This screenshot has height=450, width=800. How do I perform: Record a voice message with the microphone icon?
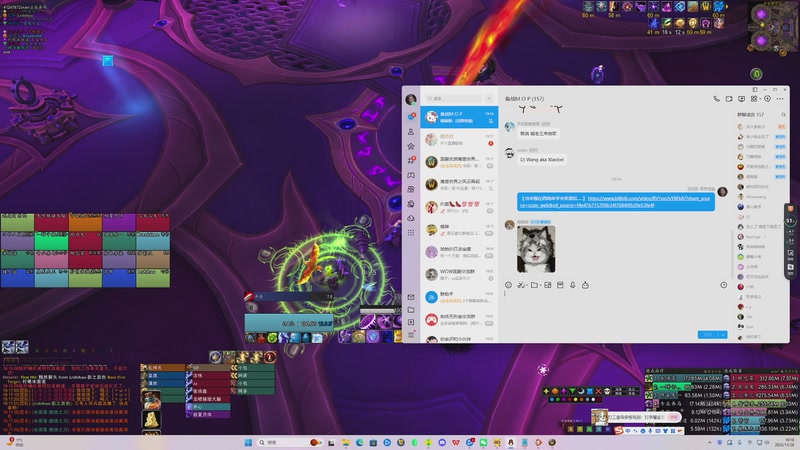pyautogui.click(x=573, y=285)
